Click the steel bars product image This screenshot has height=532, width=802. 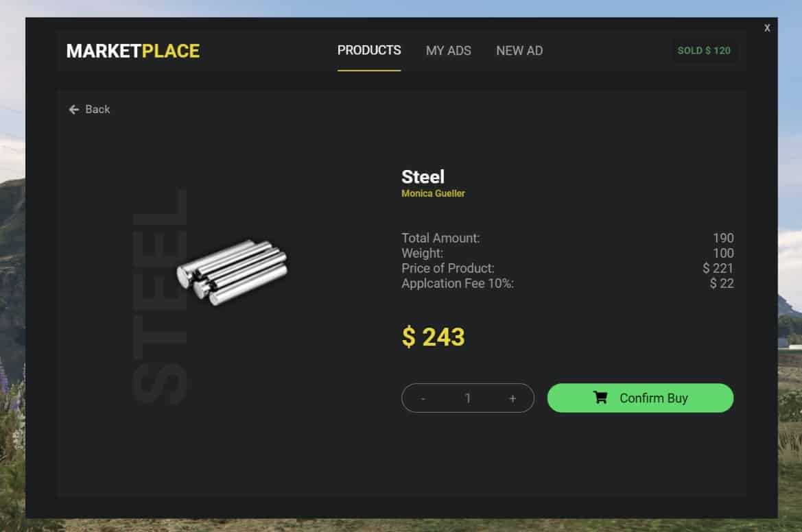[x=233, y=271]
